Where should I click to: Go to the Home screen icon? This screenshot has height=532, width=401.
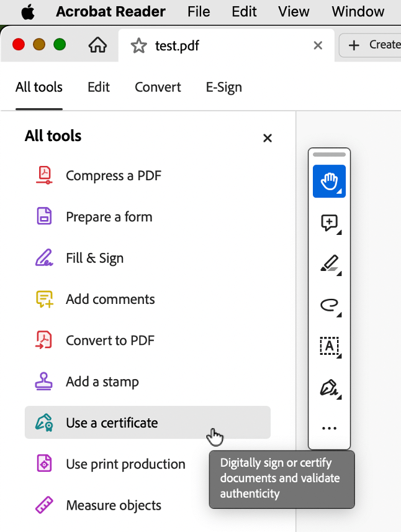(x=97, y=45)
